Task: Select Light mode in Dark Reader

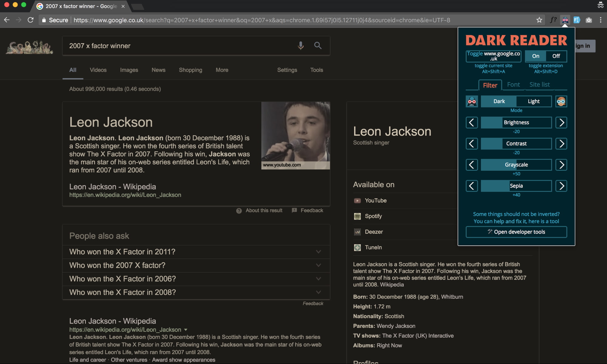Action: [x=534, y=101]
